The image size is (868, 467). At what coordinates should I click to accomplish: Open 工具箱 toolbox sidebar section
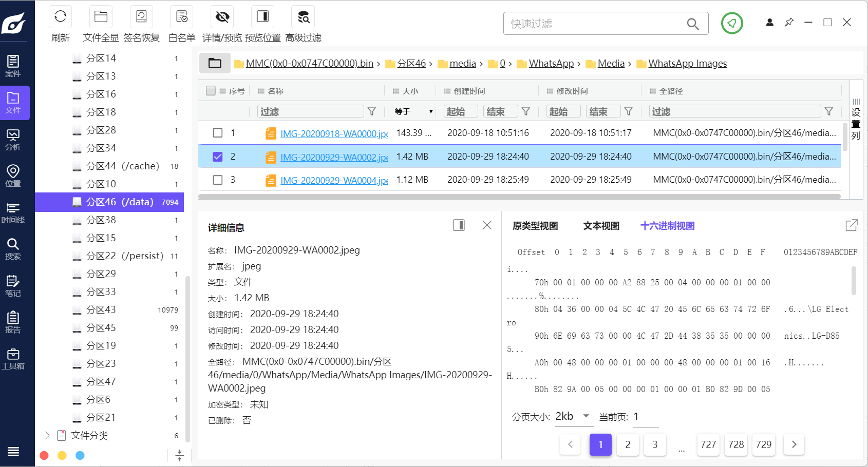click(13, 359)
